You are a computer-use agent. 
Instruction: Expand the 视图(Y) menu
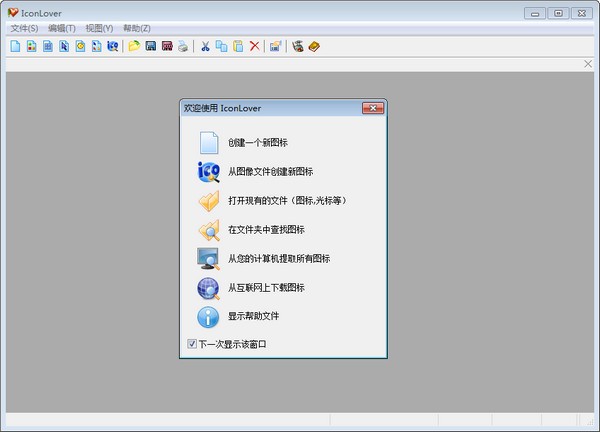(99, 28)
